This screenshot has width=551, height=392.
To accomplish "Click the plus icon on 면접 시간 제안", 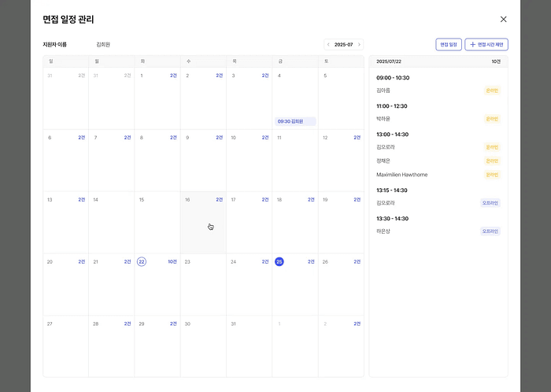I will (x=472, y=45).
